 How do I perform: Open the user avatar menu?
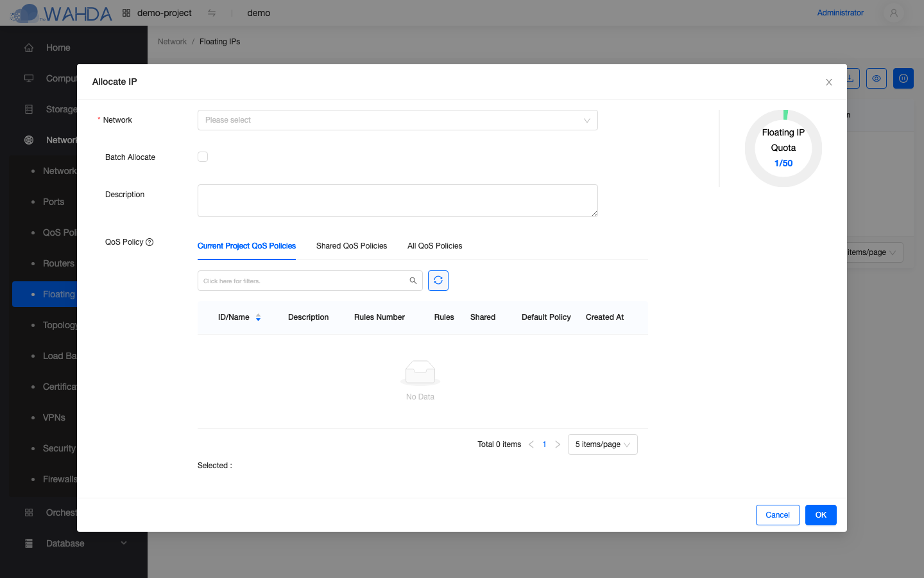click(x=893, y=13)
